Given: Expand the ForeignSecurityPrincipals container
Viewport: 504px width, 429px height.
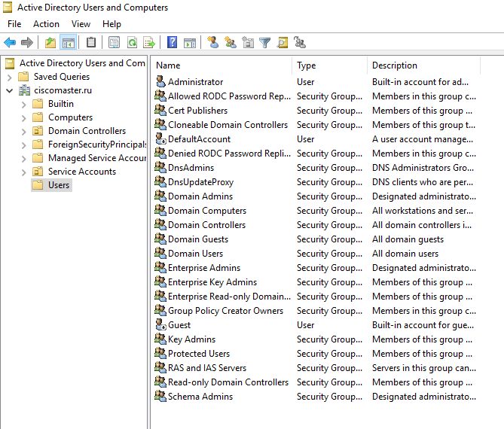Looking at the screenshot, I should (x=24, y=145).
